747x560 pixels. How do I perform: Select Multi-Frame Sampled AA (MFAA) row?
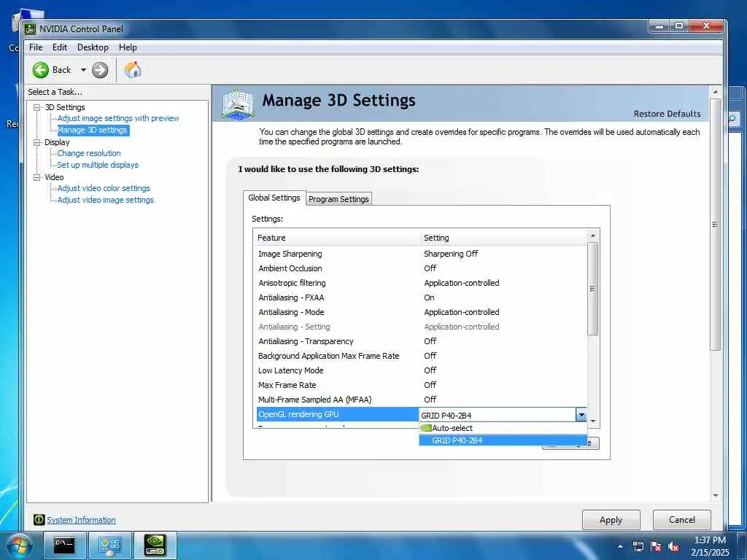tap(421, 400)
